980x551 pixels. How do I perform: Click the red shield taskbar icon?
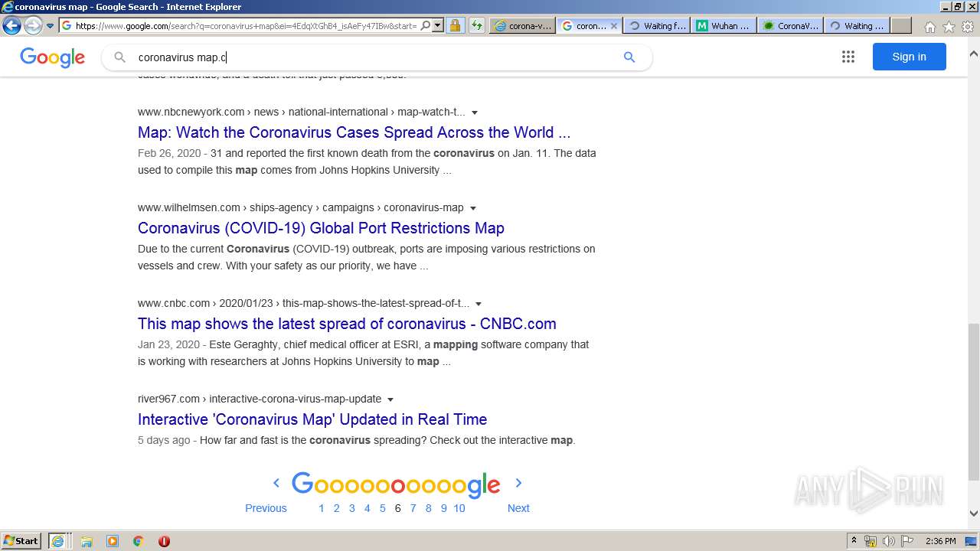pos(164,541)
